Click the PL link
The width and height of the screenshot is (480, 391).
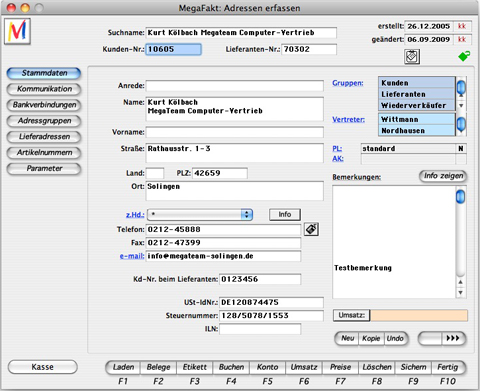point(337,149)
